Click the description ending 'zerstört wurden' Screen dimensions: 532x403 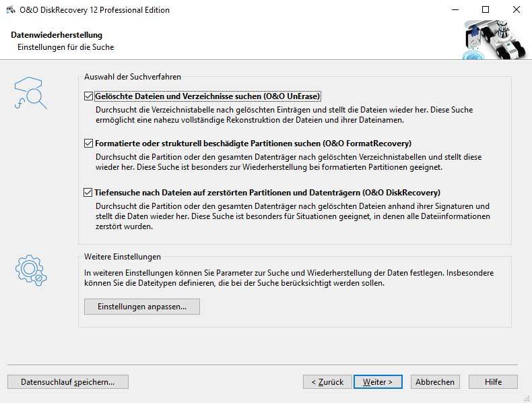coord(293,216)
